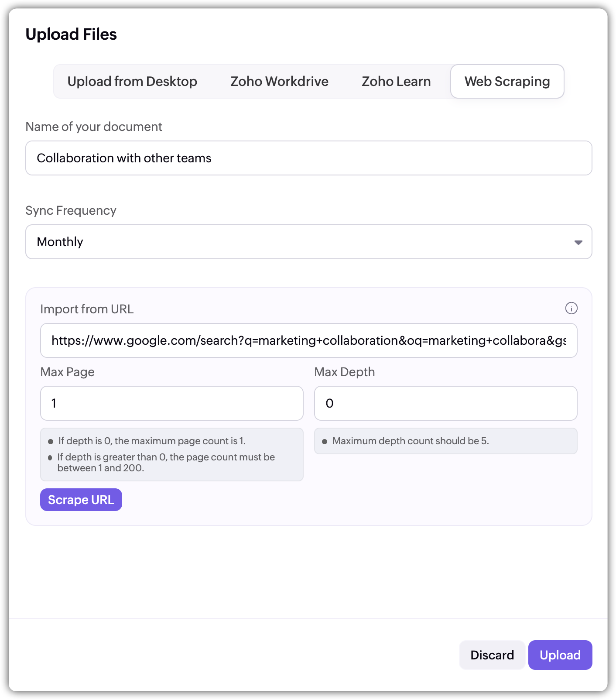Open the Zoho Workdrive tab
Viewport: 616px width, 700px height.
coord(279,82)
